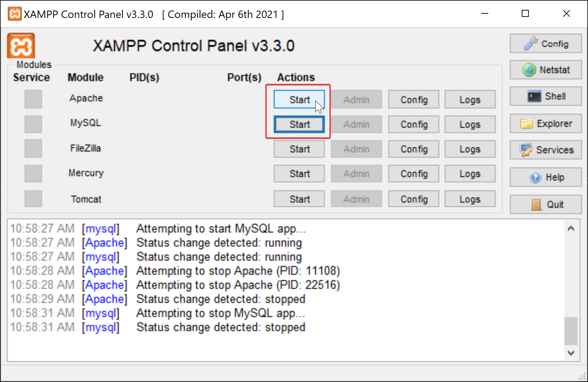Start the Apache module
This screenshot has width=588, height=382.
[299, 100]
